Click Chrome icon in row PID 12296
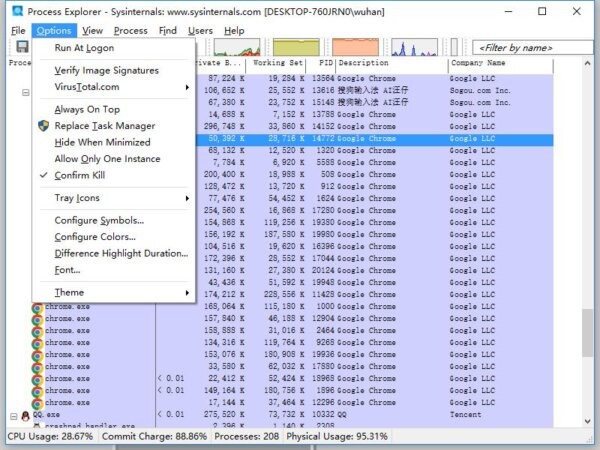This screenshot has width=600, height=450. [37, 403]
